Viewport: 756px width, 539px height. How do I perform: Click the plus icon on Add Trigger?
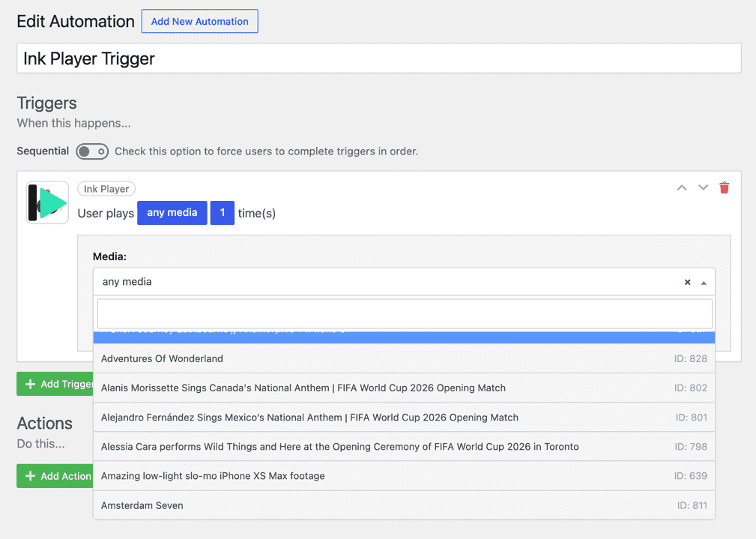pos(31,384)
